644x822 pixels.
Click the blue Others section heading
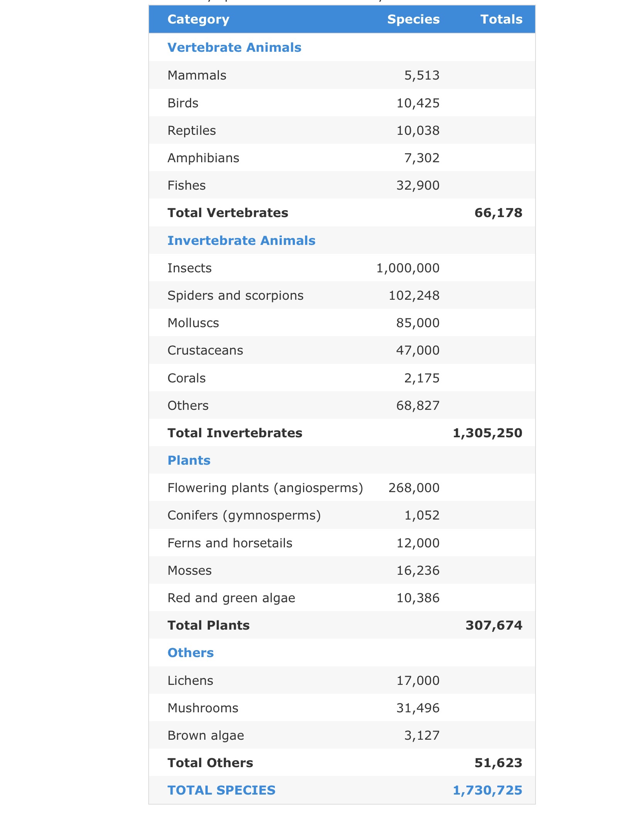tap(190, 653)
